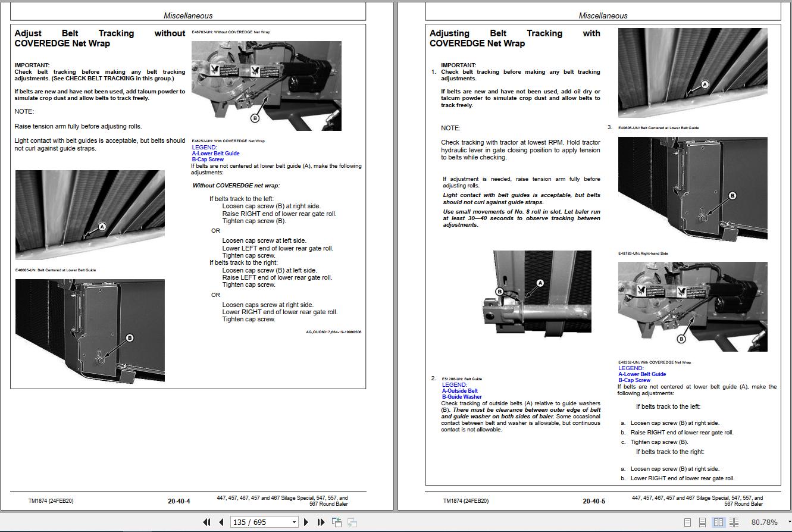Click the page number '20-40-4' footer
Viewport: 792px width, 532px height.
pos(179,501)
